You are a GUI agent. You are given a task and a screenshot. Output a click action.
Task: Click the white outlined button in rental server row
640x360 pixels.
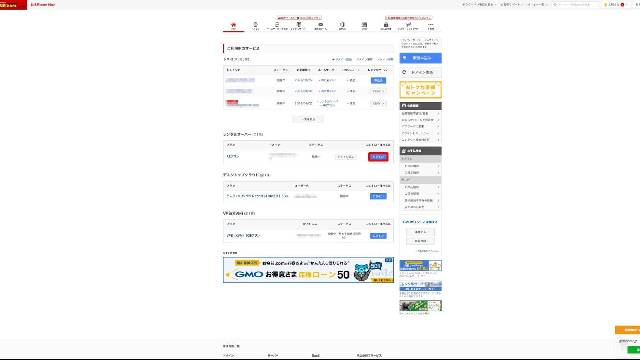click(346, 157)
